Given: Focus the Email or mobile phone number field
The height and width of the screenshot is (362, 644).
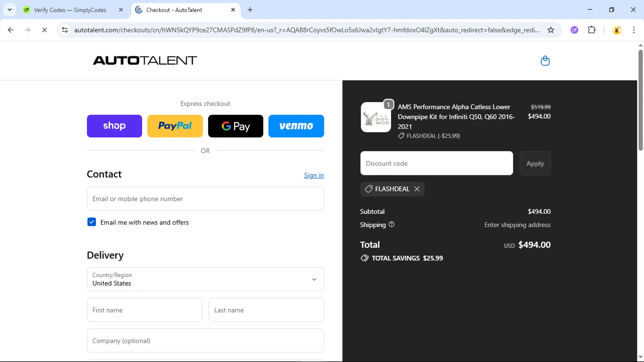Looking at the screenshot, I should pos(205,198).
